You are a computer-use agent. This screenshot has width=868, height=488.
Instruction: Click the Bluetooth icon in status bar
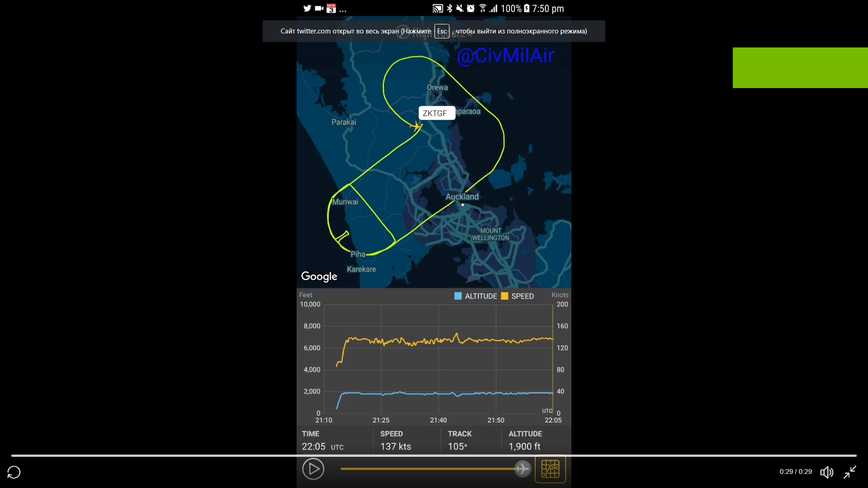click(x=449, y=8)
